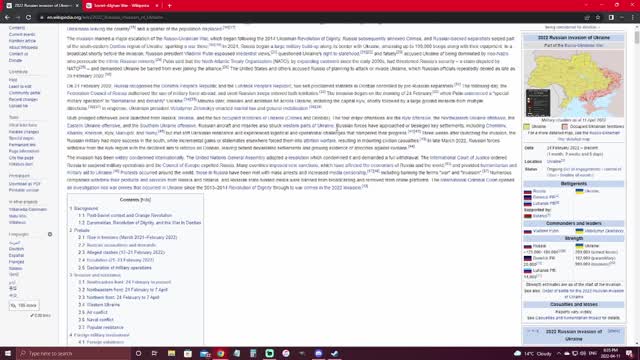Toggle the Contents table hide link
This screenshot has height=360, width=640.
coord(146,200)
